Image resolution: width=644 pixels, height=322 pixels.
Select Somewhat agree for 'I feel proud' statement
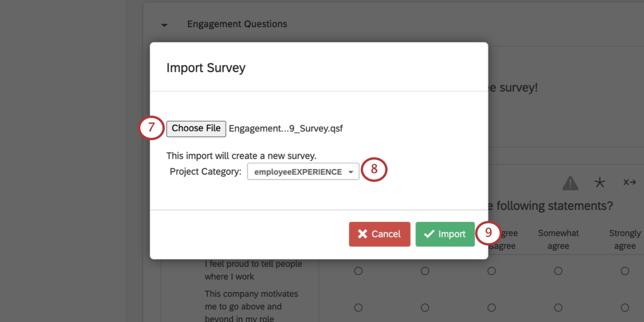point(558,270)
